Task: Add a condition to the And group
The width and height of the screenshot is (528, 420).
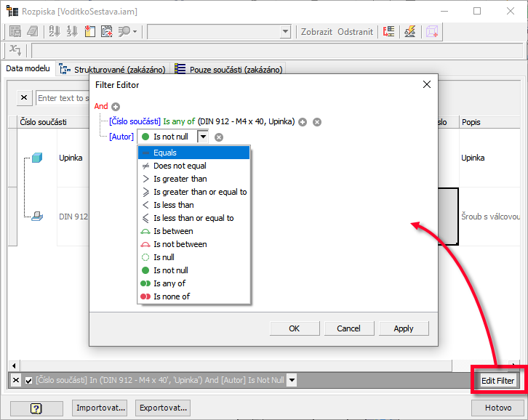Action: [x=116, y=107]
